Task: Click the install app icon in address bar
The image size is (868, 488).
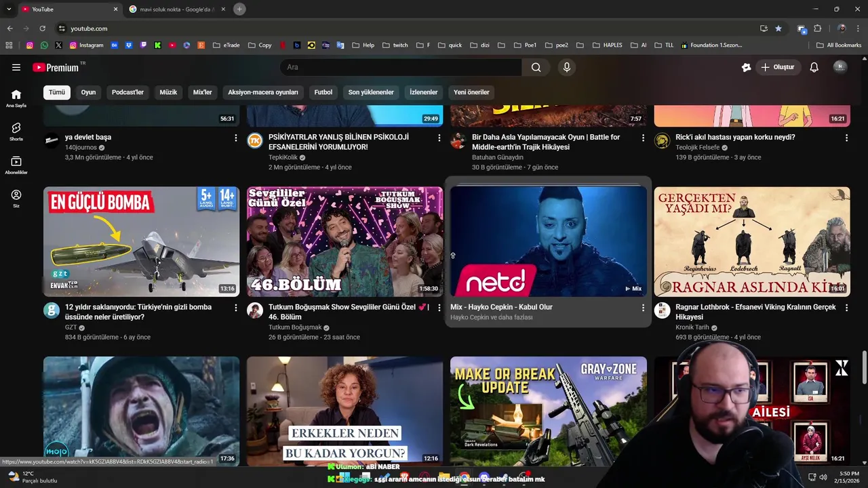Action: click(764, 28)
